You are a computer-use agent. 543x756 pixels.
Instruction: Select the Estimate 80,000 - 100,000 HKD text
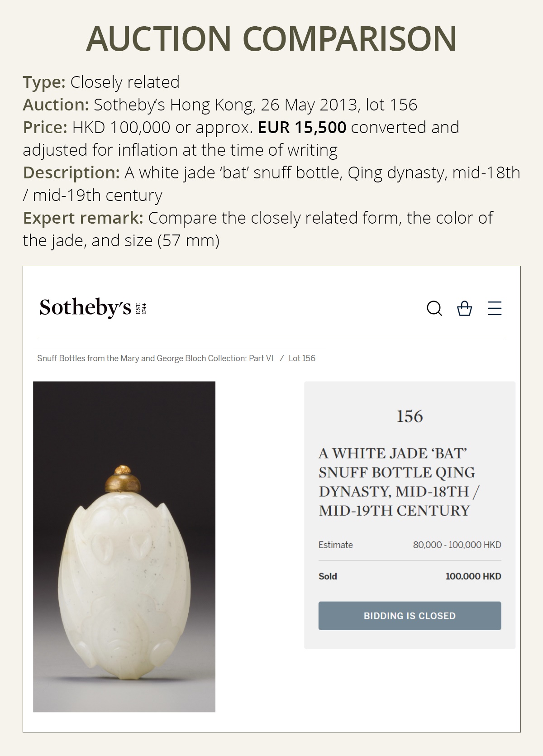pyautogui.click(x=410, y=545)
